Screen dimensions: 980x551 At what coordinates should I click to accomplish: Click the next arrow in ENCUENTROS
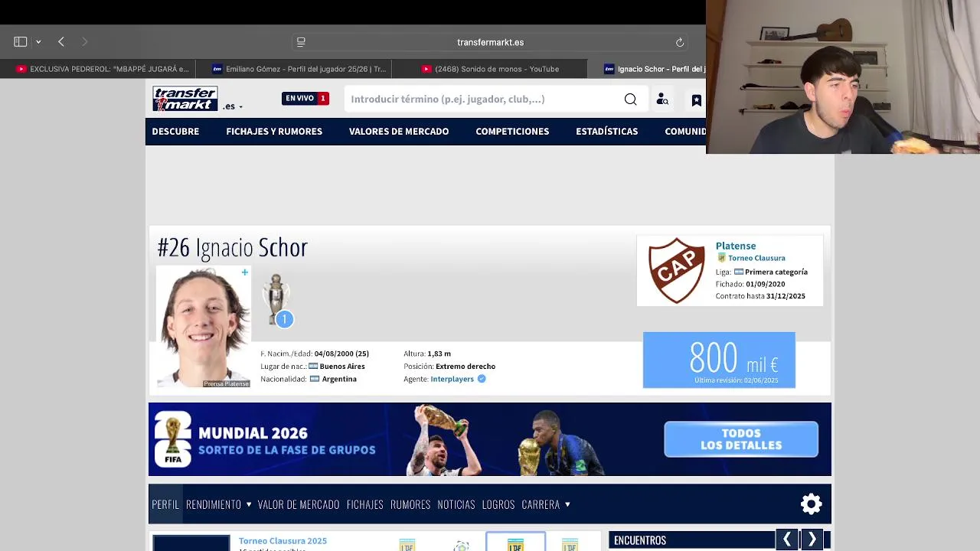click(812, 540)
